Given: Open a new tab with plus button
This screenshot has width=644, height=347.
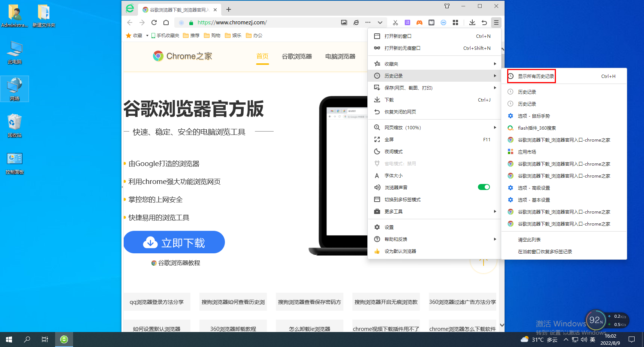Looking at the screenshot, I should (229, 9).
